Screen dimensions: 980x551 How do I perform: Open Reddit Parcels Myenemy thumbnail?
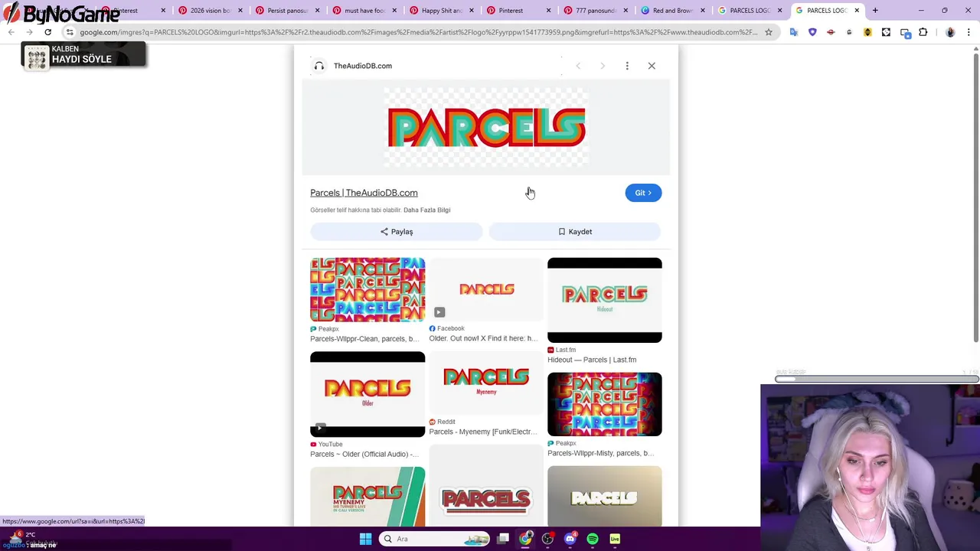[x=486, y=383]
